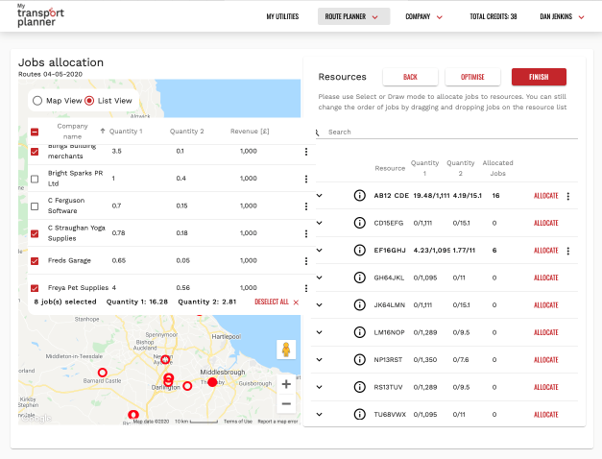
Task: Open three-dot menu for Freds Garage row
Action: (307, 261)
